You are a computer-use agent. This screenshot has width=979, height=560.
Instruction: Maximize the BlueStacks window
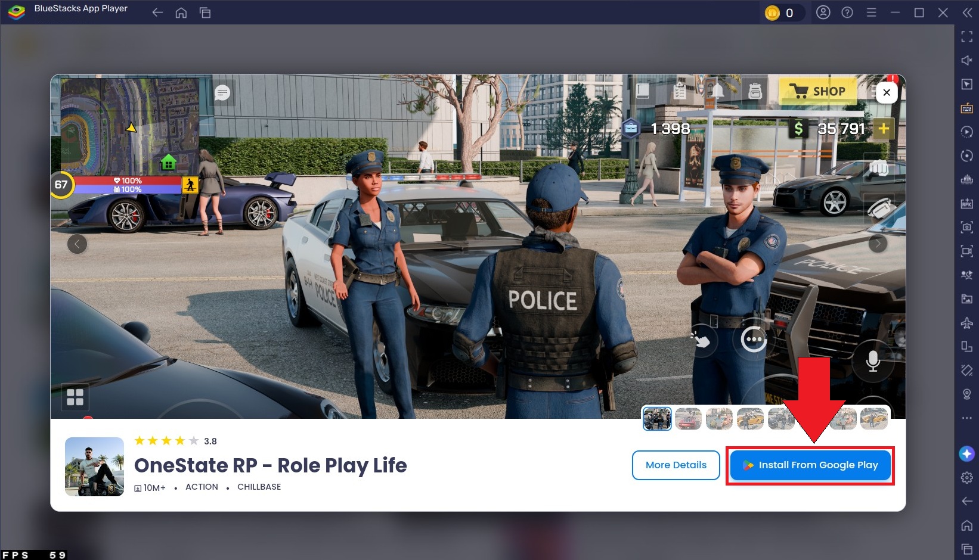[x=919, y=13]
